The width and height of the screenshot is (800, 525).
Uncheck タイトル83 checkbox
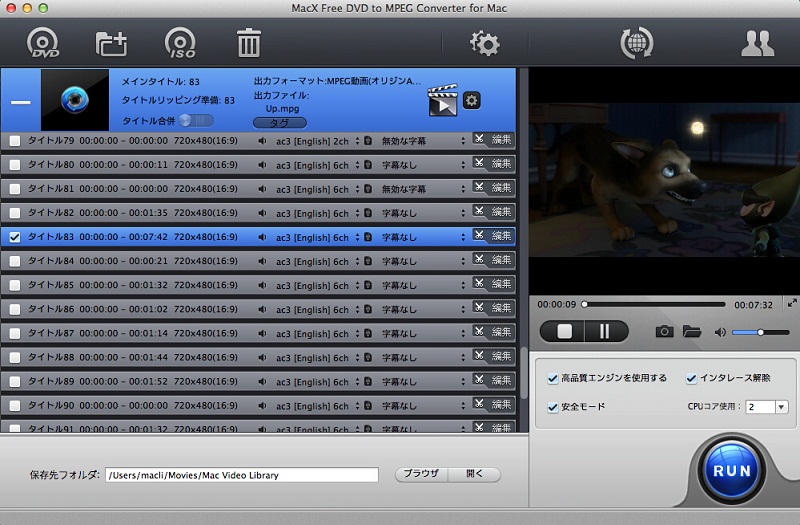pyautogui.click(x=15, y=237)
